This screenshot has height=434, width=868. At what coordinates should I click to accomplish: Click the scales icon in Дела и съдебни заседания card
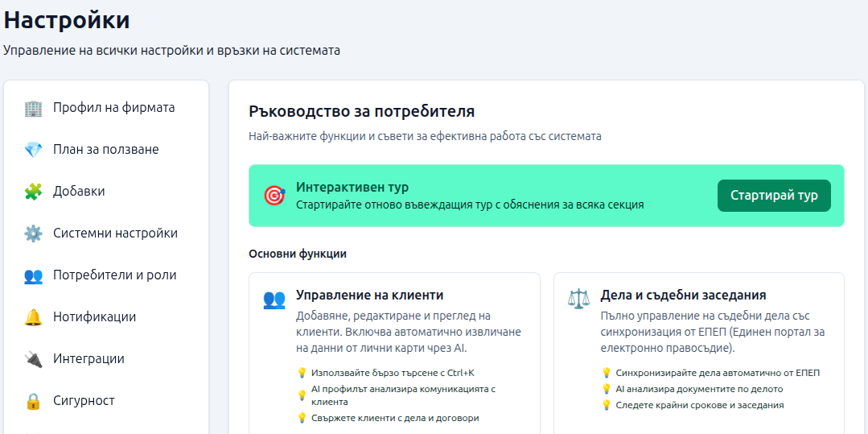[578, 298]
